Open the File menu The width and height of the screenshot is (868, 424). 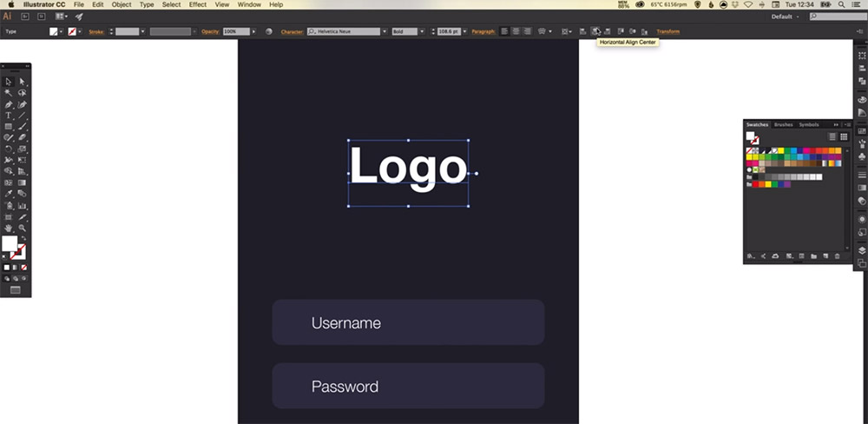(79, 4)
